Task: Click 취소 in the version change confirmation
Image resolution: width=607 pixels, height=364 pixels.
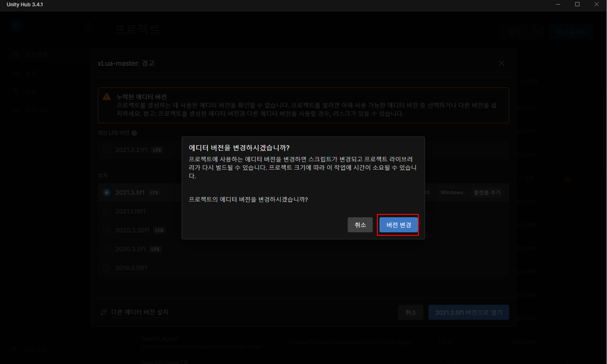Action: point(360,225)
